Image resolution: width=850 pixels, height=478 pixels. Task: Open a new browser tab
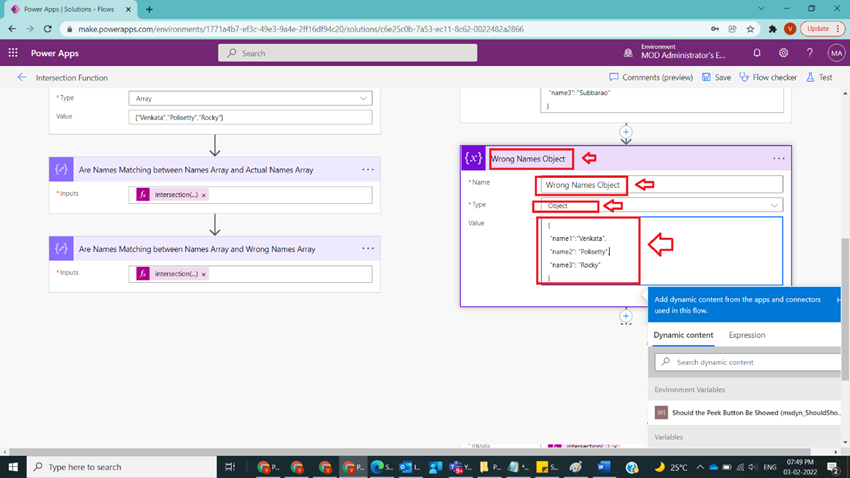tap(149, 9)
